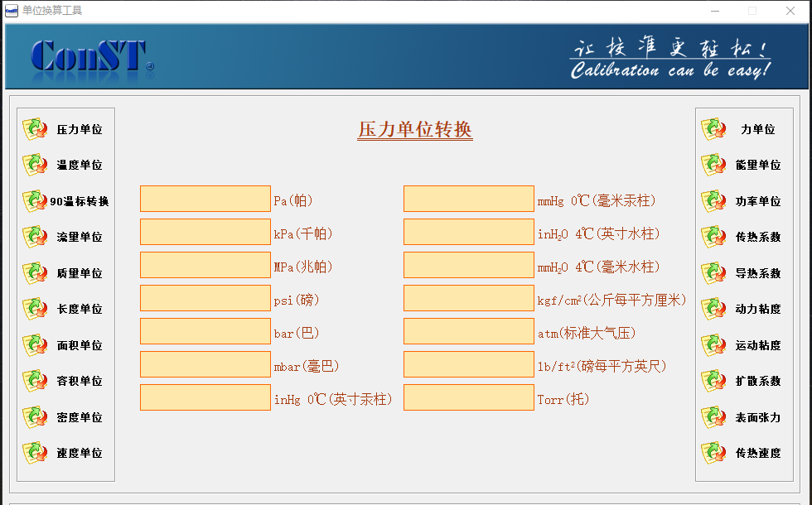
Task: Click the Pa(帕) input field
Action: tap(205, 199)
